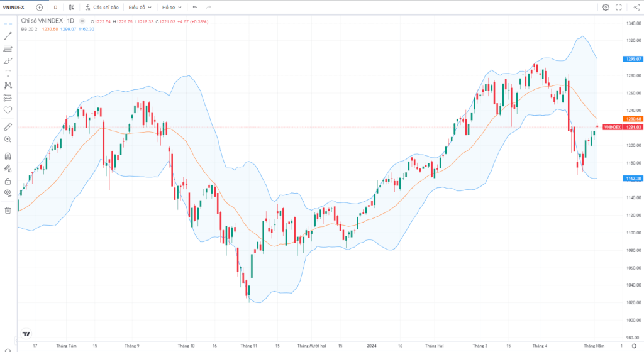Open the Các chỉ báo indicators dialog
The image size is (644, 352).
pyautogui.click(x=102, y=8)
